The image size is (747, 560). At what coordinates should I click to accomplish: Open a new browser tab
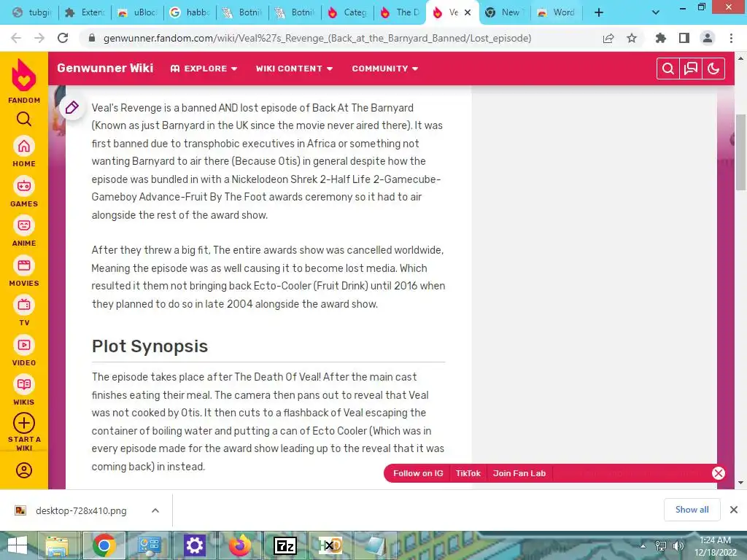tap(599, 12)
